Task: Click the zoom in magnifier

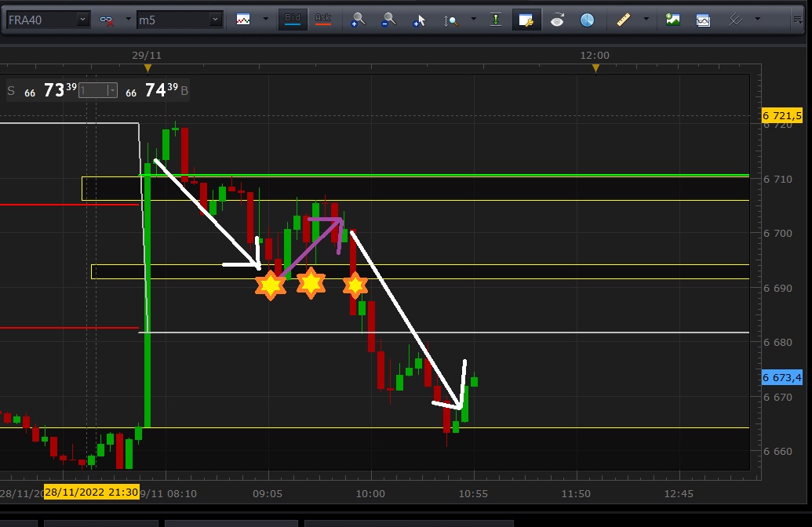Action: (x=358, y=20)
